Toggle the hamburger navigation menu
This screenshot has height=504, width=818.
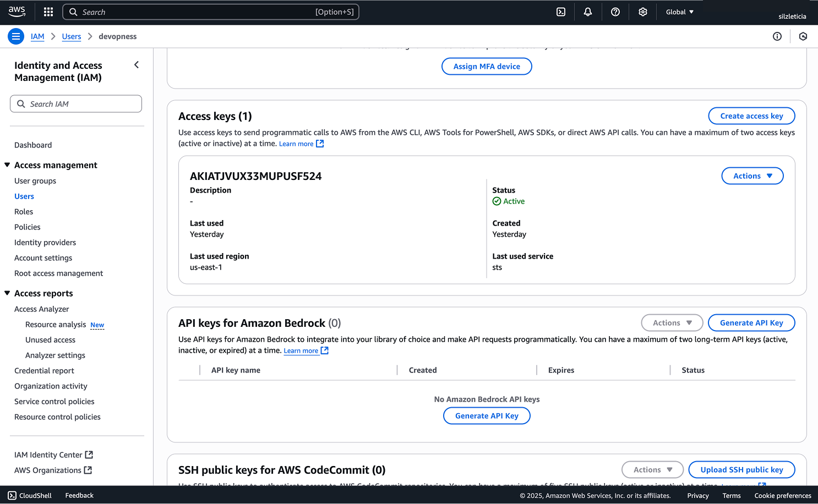point(16,36)
